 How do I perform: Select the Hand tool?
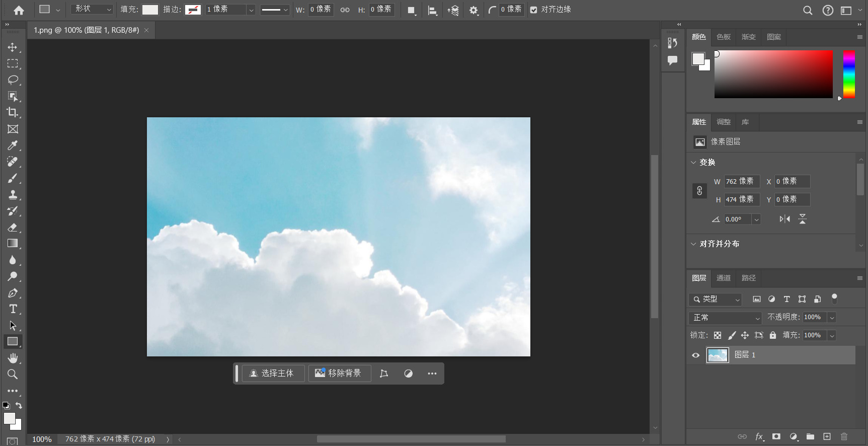pos(13,358)
